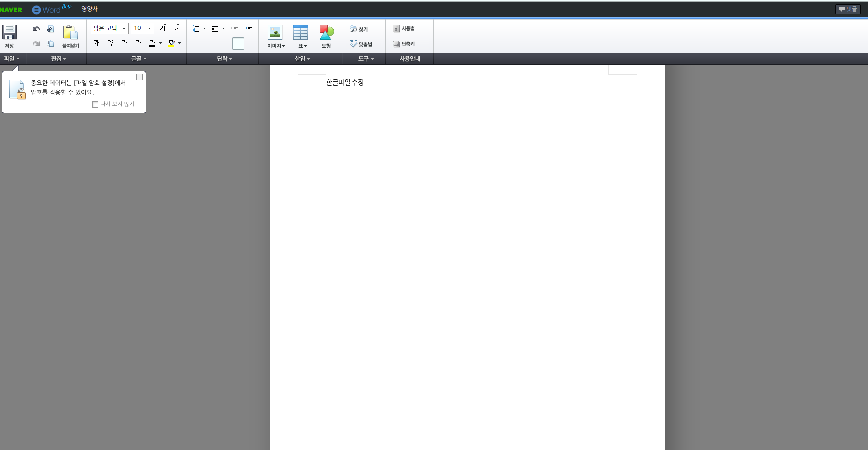Toggle underline text formatting
Viewport: 868px width, 450px height.
pyautogui.click(x=125, y=43)
